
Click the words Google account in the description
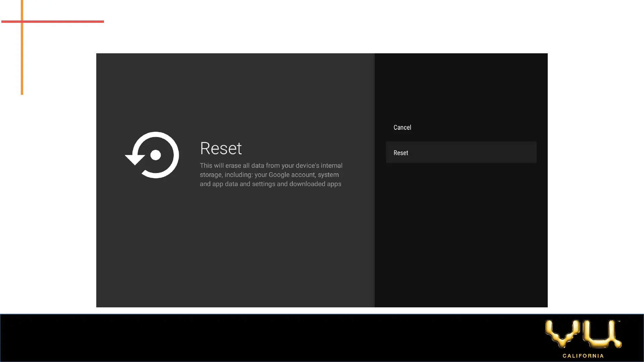[x=291, y=175]
